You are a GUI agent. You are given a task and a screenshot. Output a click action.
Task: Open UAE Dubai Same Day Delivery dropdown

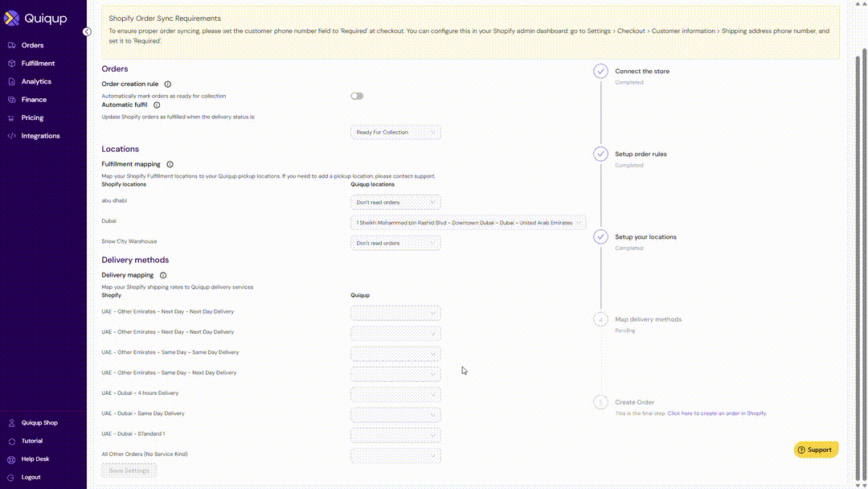click(x=395, y=415)
